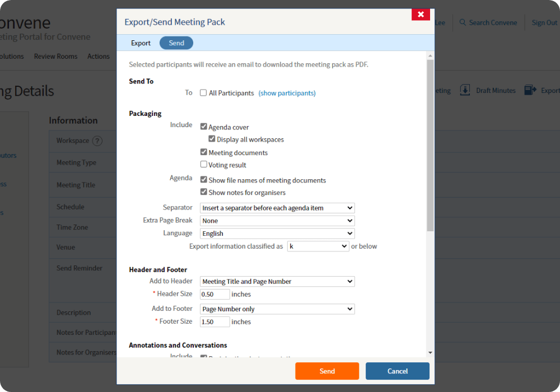This screenshot has height=392, width=560.
Task: Click the Header Size input field
Action: 215,294
